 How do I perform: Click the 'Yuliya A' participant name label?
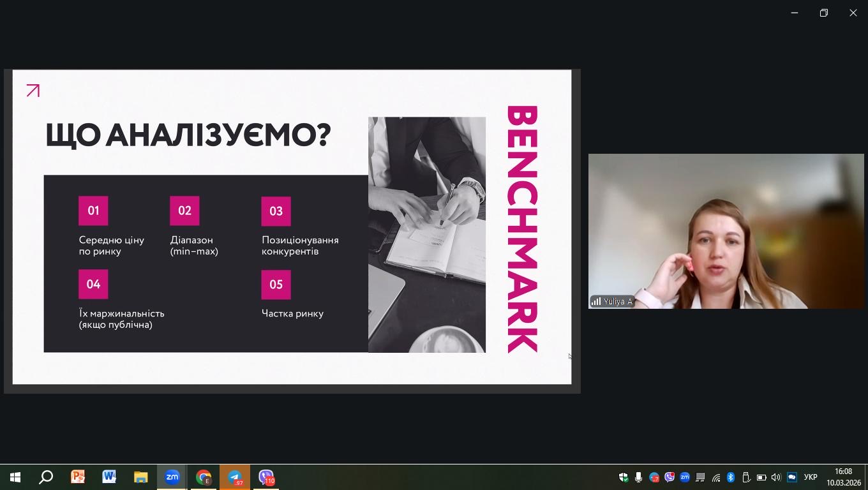(618, 301)
